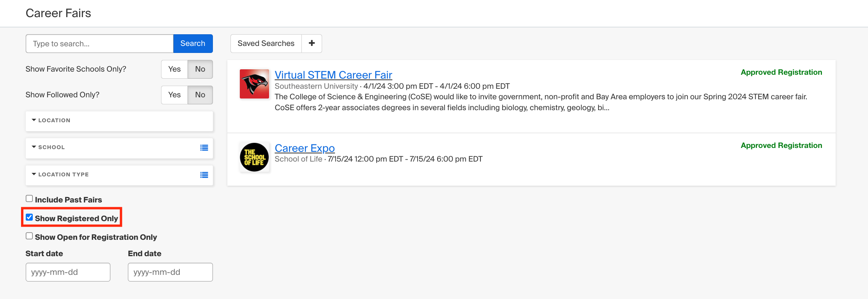Click the plus icon to add saved search
868x299 pixels.
[x=312, y=43]
